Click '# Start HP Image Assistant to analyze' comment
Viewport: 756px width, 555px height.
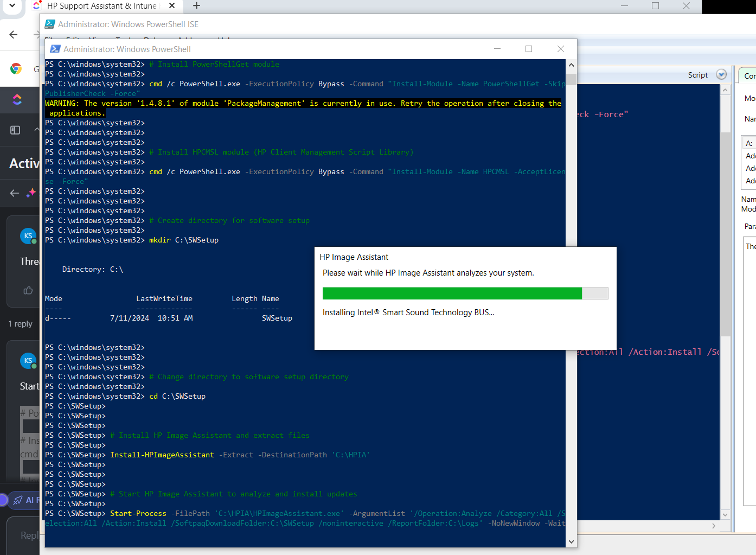[x=234, y=494]
